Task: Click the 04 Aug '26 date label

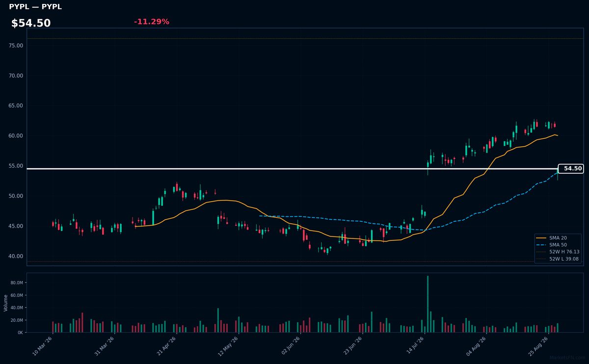Action: coord(476,345)
